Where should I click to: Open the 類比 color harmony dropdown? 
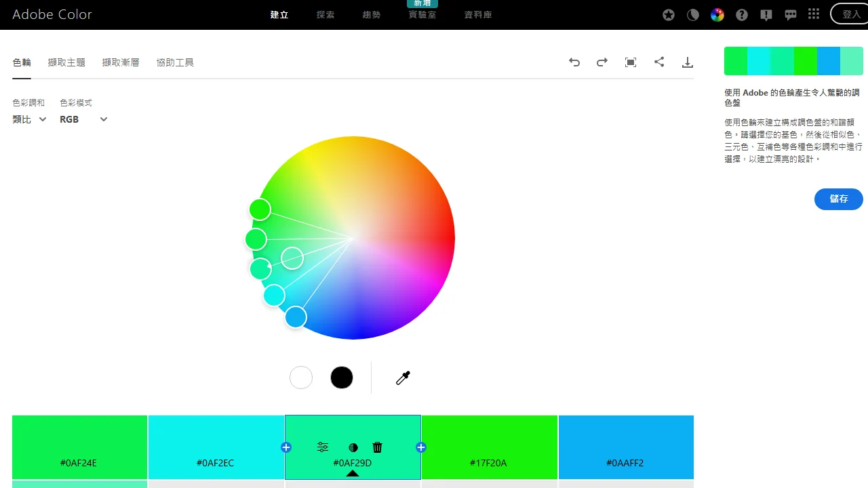coord(28,119)
